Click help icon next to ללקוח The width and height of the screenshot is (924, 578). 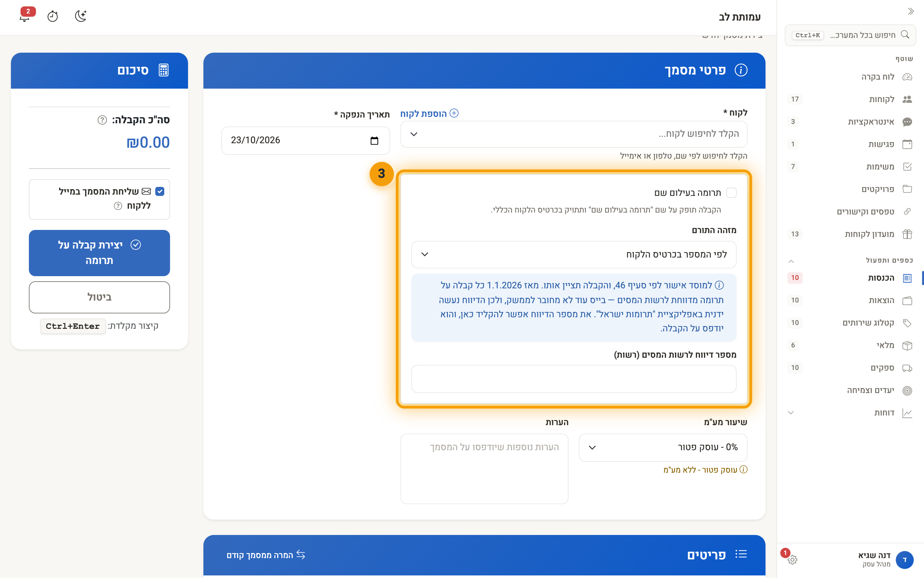tap(118, 206)
